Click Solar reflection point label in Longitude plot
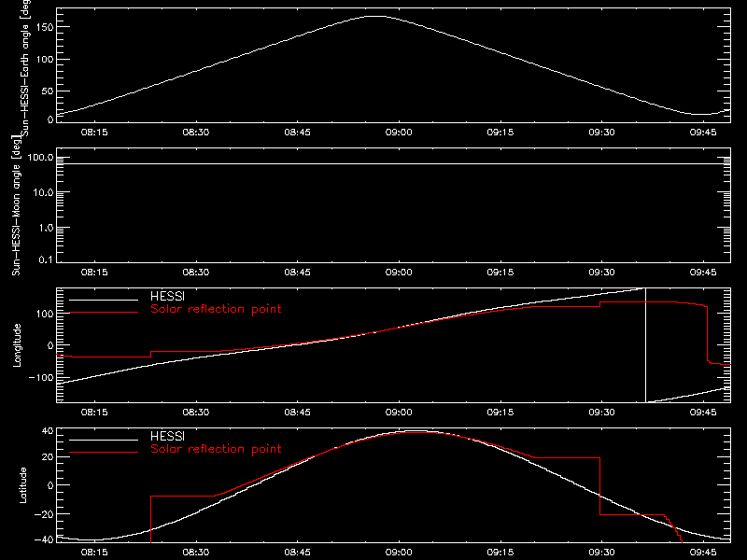Image resolution: width=747 pixels, height=560 pixels. tap(216, 309)
